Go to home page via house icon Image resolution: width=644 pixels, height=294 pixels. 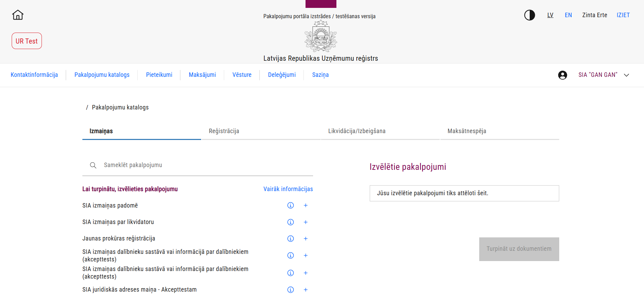(x=18, y=15)
